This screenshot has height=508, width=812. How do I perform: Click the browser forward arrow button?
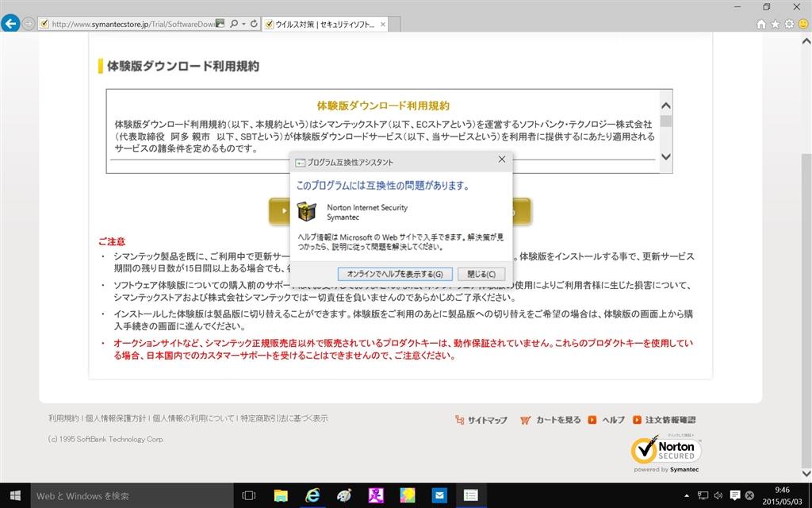tap(28, 24)
